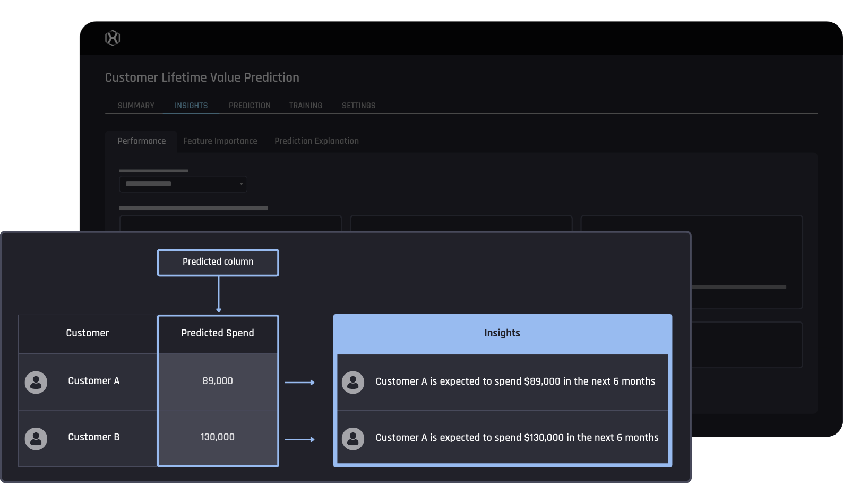
Task: Click the Customer B avatar in table
Action: click(36, 439)
